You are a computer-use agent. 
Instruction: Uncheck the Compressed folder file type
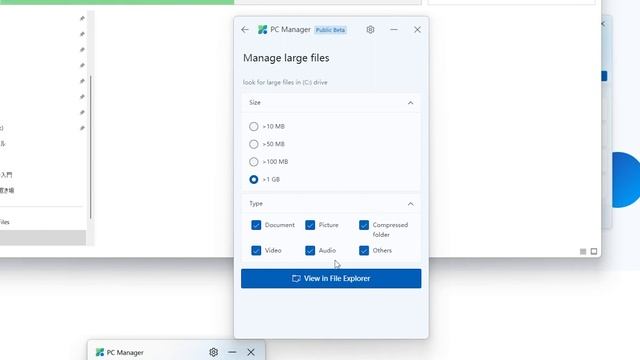(x=364, y=225)
